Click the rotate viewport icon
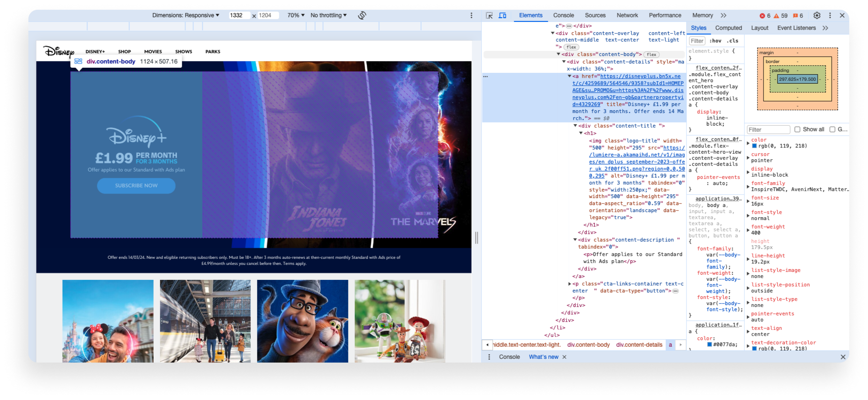Image resolution: width=868 pixels, height=400 pixels. (x=362, y=15)
